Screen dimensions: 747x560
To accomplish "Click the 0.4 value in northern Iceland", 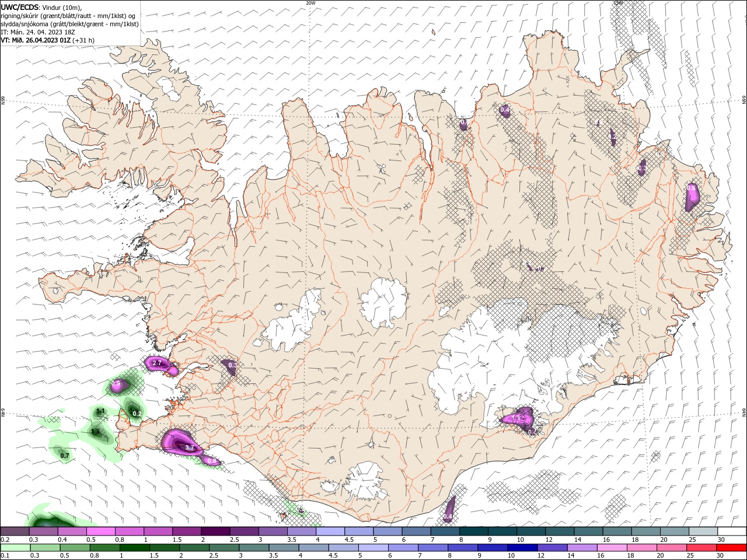I will (x=505, y=110).
